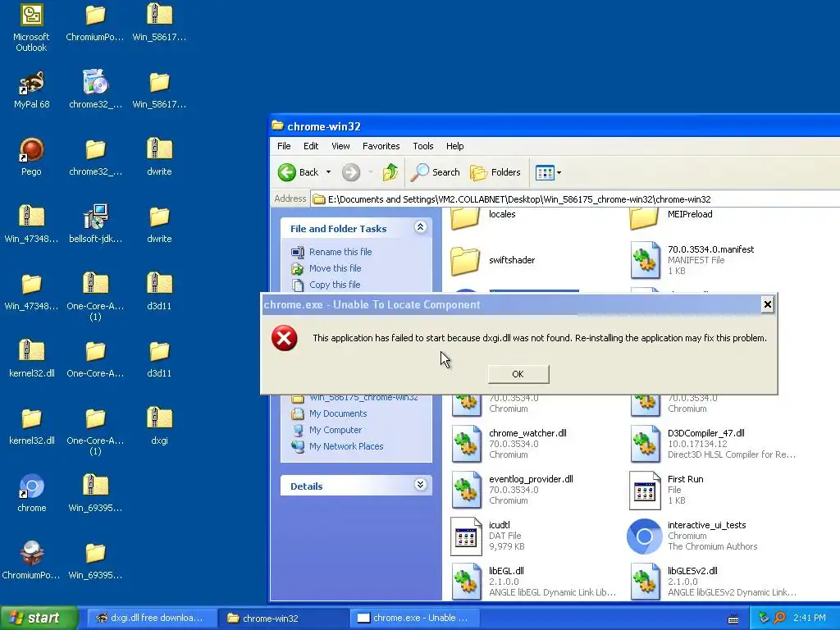840x630 pixels.
Task: Select the dxgi zip archive on desktop
Action: 159,426
